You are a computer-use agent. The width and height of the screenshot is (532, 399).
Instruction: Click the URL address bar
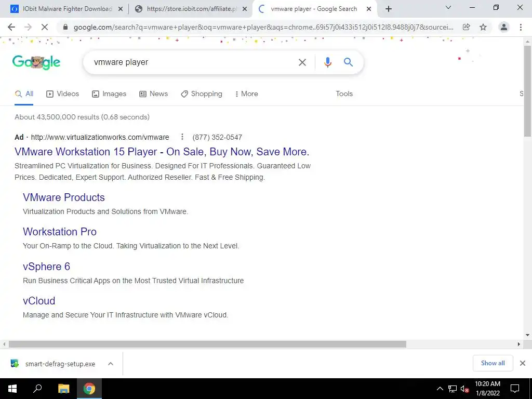(x=263, y=27)
